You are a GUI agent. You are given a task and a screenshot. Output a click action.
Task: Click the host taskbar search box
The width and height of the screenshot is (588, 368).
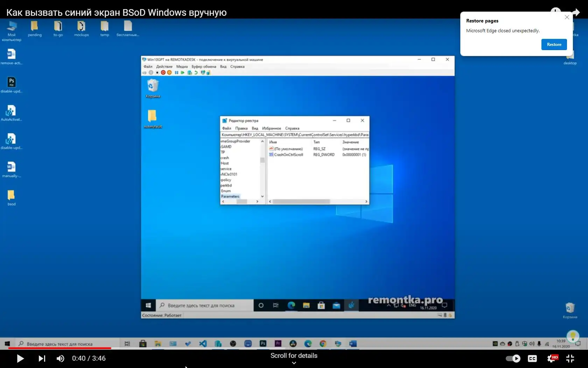point(66,344)
